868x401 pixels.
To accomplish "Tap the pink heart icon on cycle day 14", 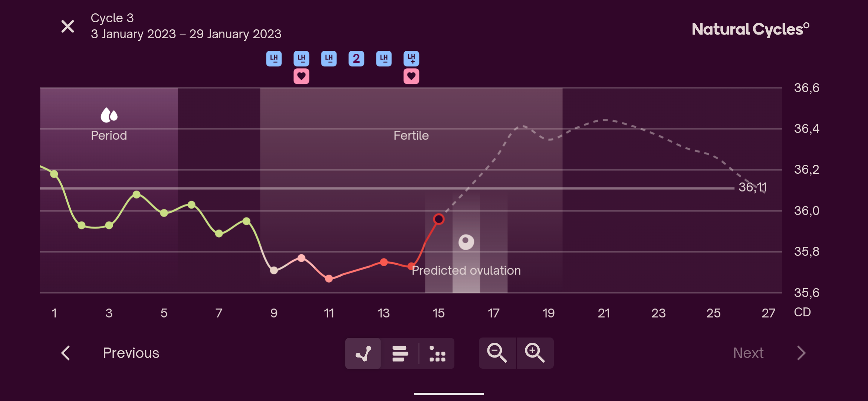I will pyautogui.click(x=411, y=76).
